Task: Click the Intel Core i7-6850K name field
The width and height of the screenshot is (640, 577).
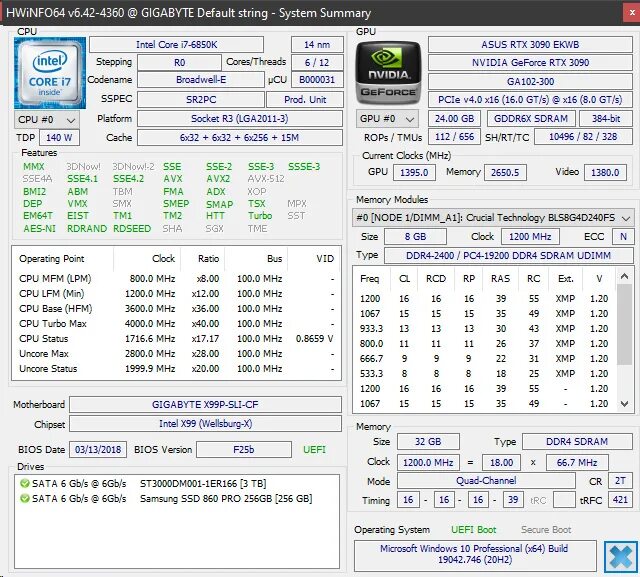Action: pyautogui.click(x=176, y=44)
